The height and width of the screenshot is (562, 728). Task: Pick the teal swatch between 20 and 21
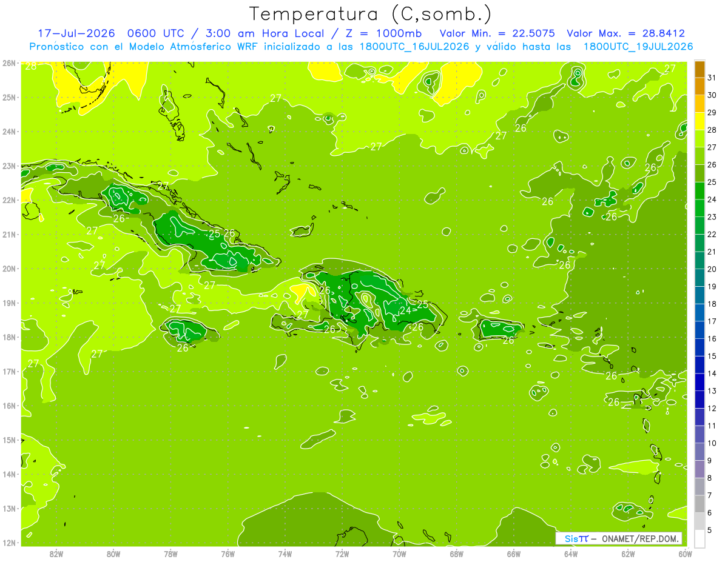(x=699, y=261)
